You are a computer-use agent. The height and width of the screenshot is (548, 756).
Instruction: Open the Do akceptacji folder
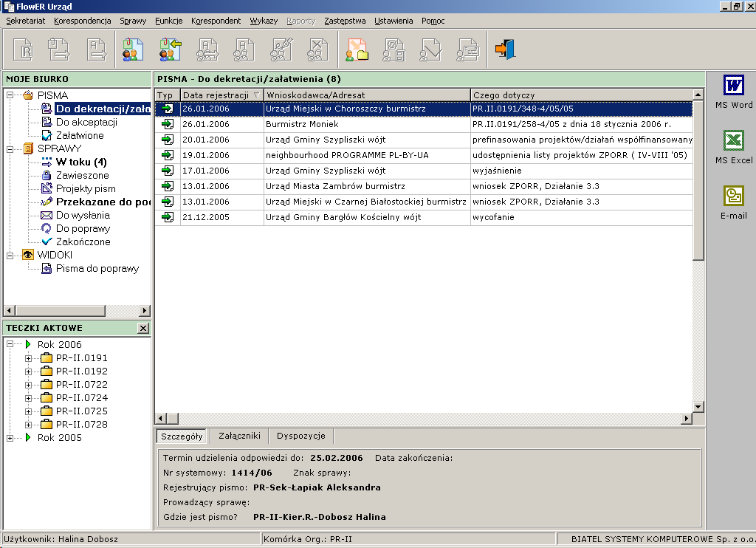pyautogui.click(x=86, y=122)
